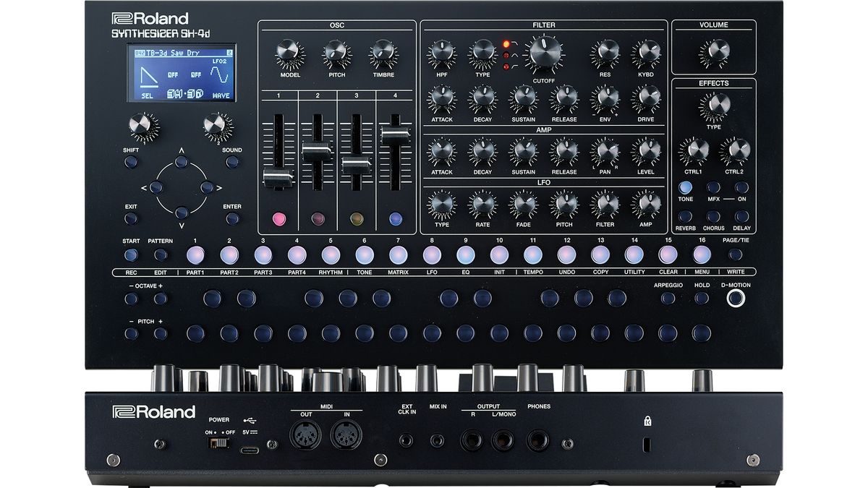Image resolution: width=868 pixels, height=488 pixels.
Task: Click the LFO FADE knob
Action: pyautogui.click(x=523, y=205)
